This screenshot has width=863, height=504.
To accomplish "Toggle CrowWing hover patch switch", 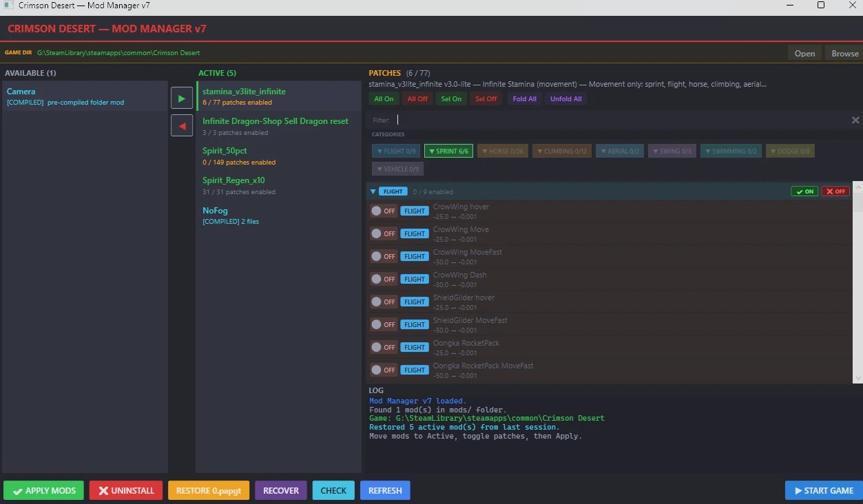I will [x=383, y=211].
